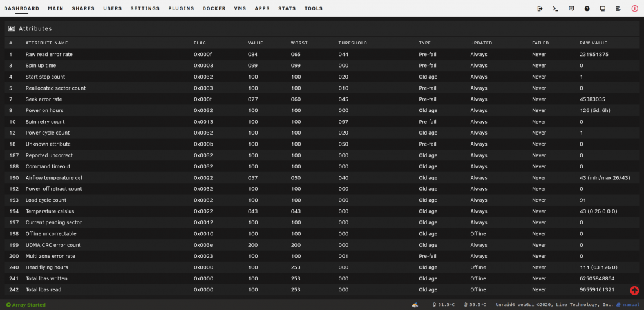The height and width of the screenshot is (310, 644).
Task: Select the Unknown attribute row name
Action: click(48, 144)
